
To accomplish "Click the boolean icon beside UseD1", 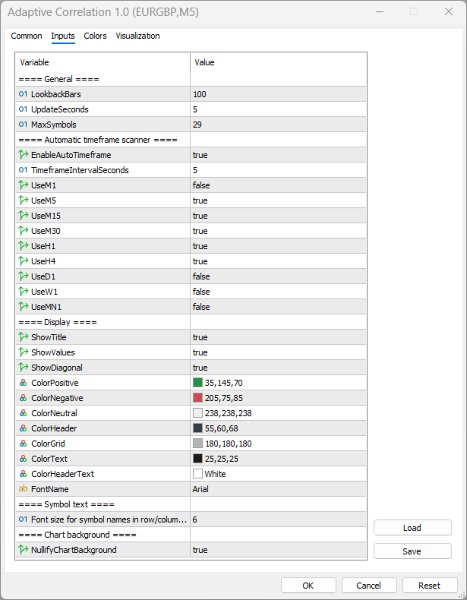I will [23, 276].
